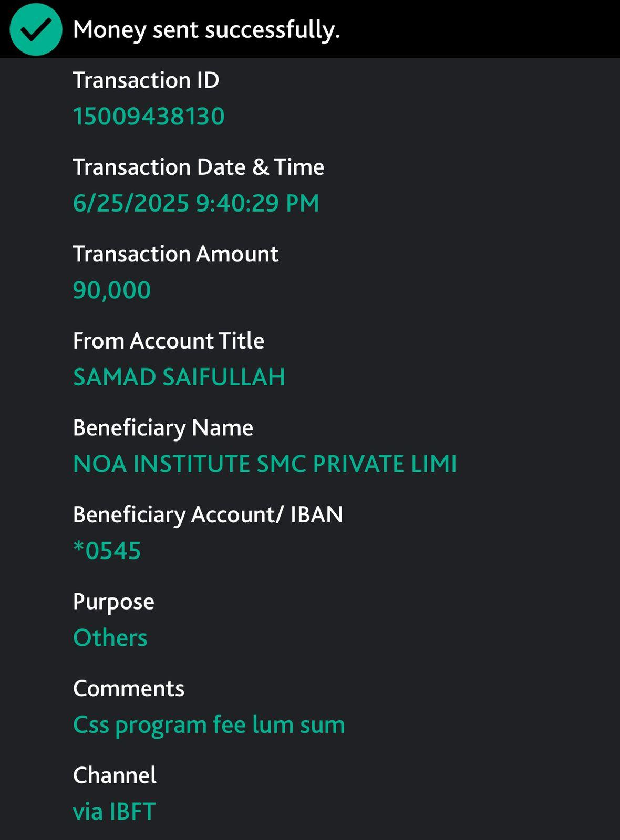Tap the Transaction ID label
The image size is (620, 840).
pyautogui.click(x=146, y=80)
